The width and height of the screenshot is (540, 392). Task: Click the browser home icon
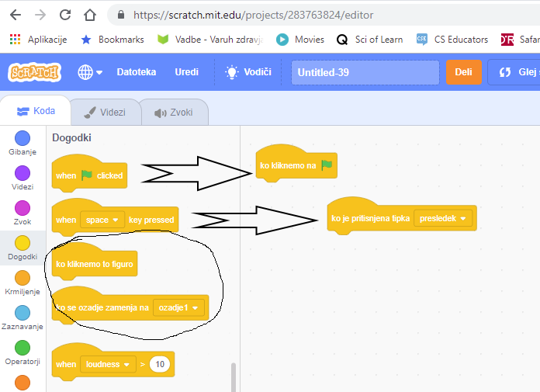click(x=91, y=15)
